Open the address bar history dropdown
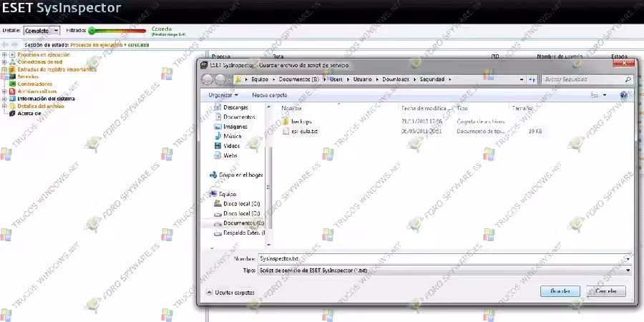This screenshot has width=644, height=322. (522, 79)
